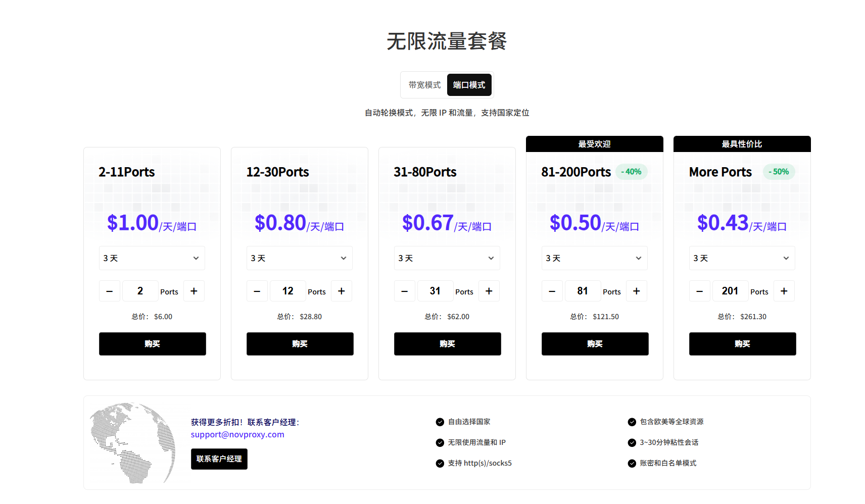Click the globe illustration thumbnail
The width and height of the screenshot is (865, 504).
point(134,443)
